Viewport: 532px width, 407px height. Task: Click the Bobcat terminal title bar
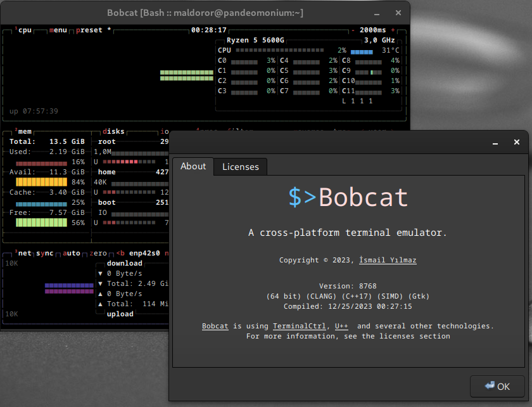click(x=205, y=13)
